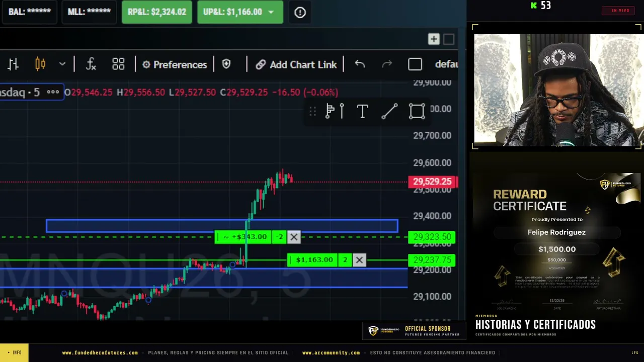
Task: Open www.arcomunnity.com link
Action: (331, 353)
